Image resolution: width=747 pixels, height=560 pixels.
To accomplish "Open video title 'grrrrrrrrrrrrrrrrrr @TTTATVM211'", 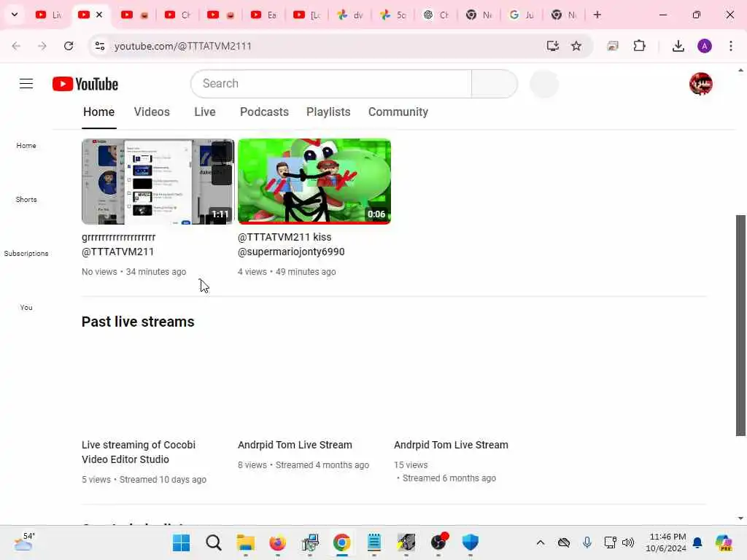I will point(119,244).
